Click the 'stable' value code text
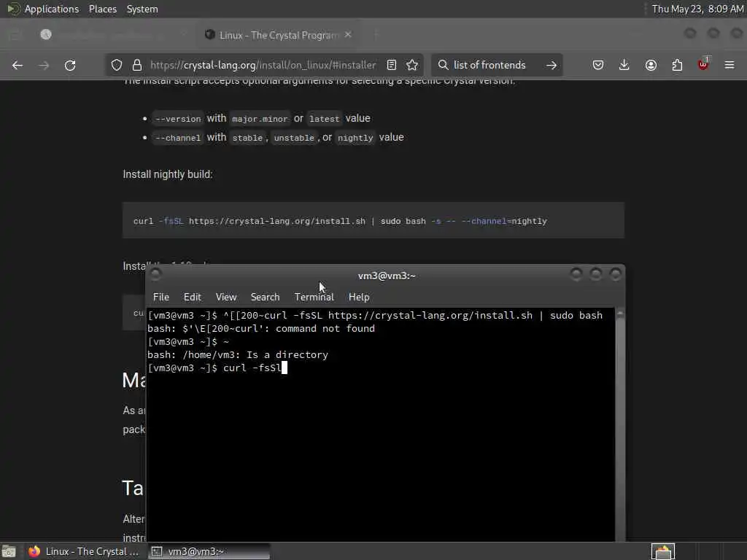The image size is (747, 560). pyautogui.click(x=247, y=138)
